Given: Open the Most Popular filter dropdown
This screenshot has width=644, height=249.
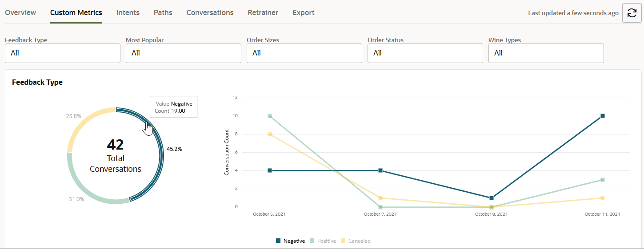Looking at the screenshot, I should point(184,53).
